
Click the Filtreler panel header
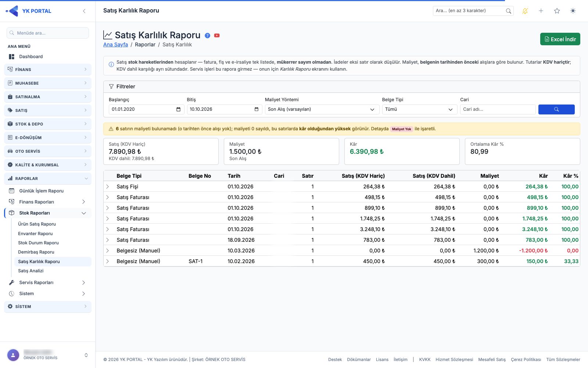[x=342, y=86]
